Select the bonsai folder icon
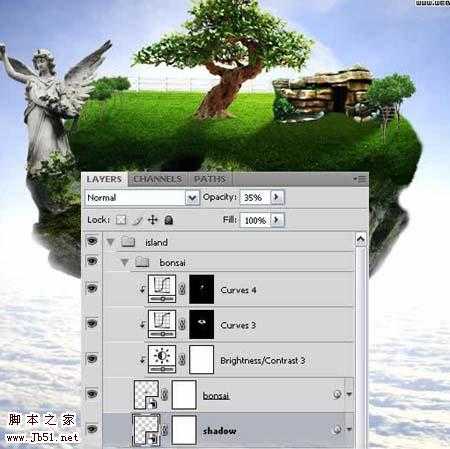The image size is (450, 449). 142,262
